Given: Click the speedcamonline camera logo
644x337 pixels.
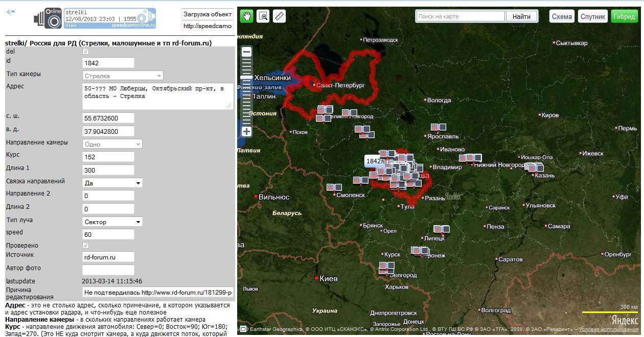Looking at the screenshot, I should 48,18.
